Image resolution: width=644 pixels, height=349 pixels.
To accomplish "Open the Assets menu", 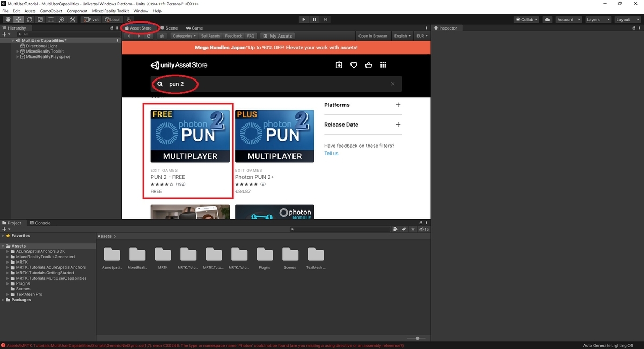I will coord(30,11).
